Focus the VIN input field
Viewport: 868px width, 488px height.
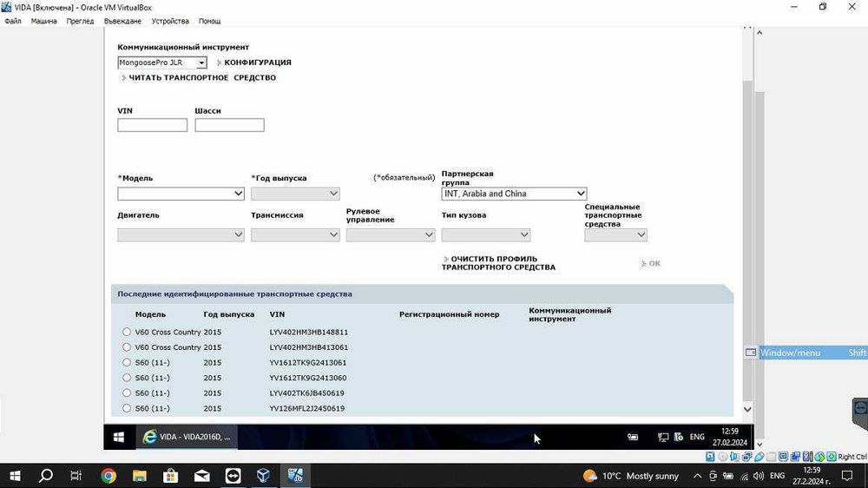152,125
